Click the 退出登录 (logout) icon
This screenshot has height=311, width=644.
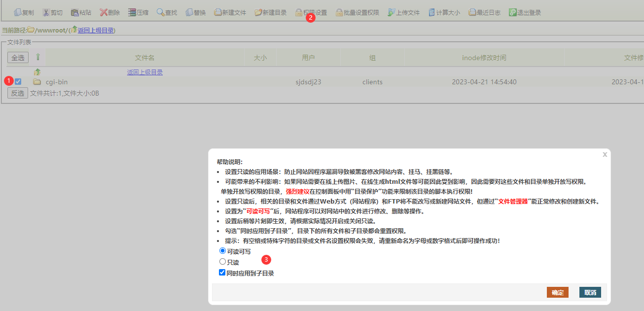512,12
